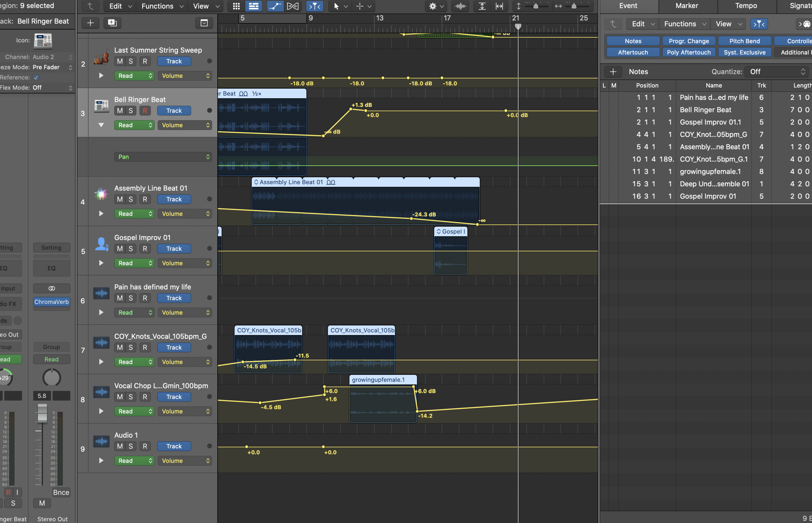Click the waveform zoom icon
Screen dimensions: 812x523
point(460,6)
